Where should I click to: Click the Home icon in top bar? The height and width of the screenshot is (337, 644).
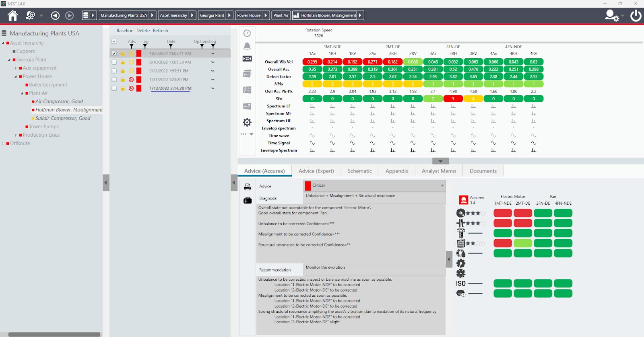[x=12, y=16]
